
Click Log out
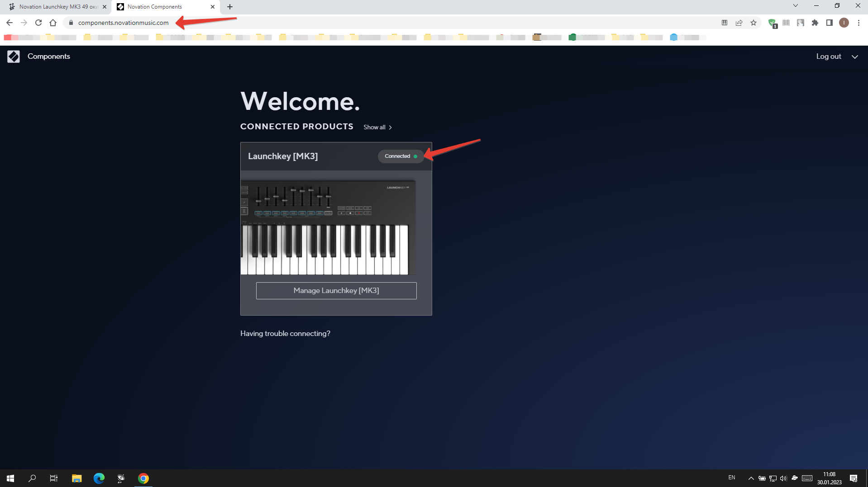(x=829, y=57)
